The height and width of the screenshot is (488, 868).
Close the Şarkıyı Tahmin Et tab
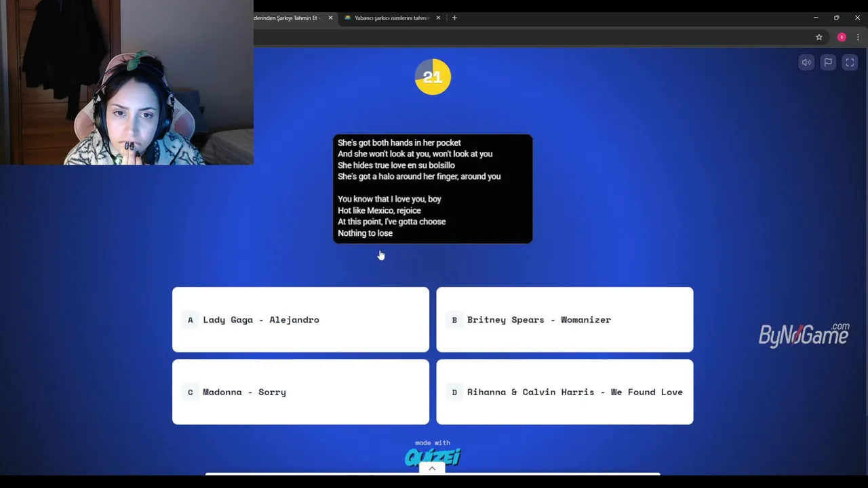point(330,18)
